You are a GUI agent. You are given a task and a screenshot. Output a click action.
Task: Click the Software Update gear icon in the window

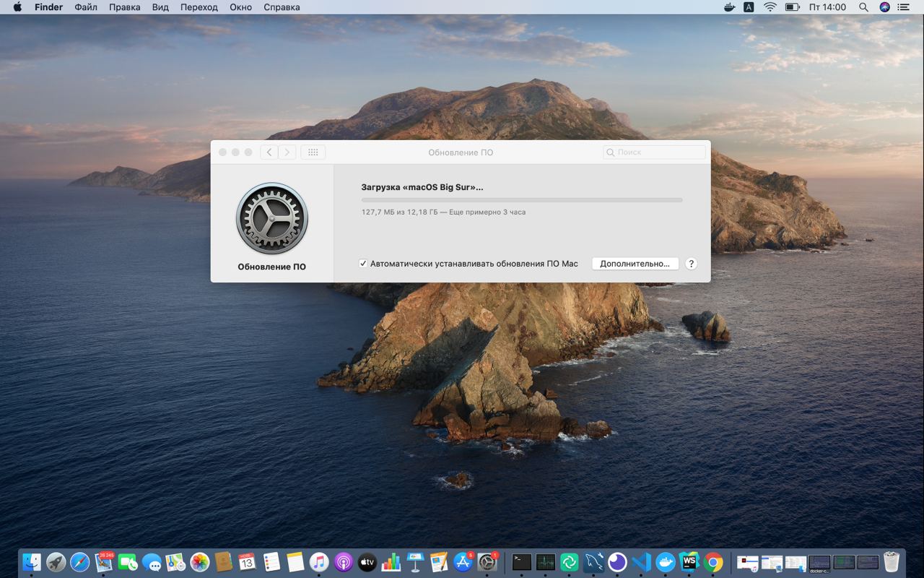point(272,219)
